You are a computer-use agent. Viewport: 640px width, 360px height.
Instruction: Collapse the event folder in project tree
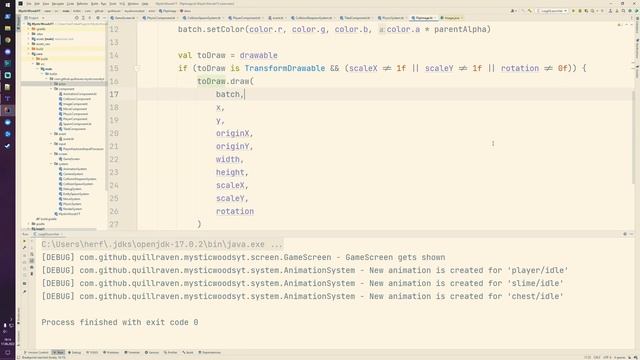tap(51, 133)
